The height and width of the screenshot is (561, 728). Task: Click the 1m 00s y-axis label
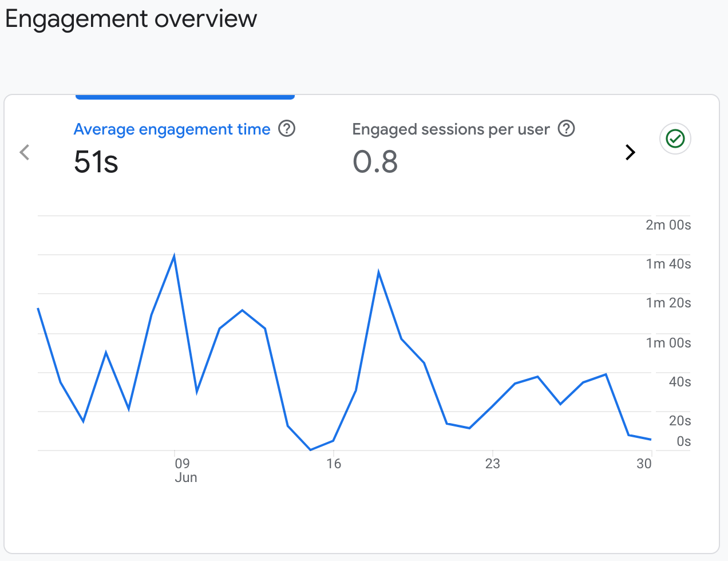click(668, 343)
